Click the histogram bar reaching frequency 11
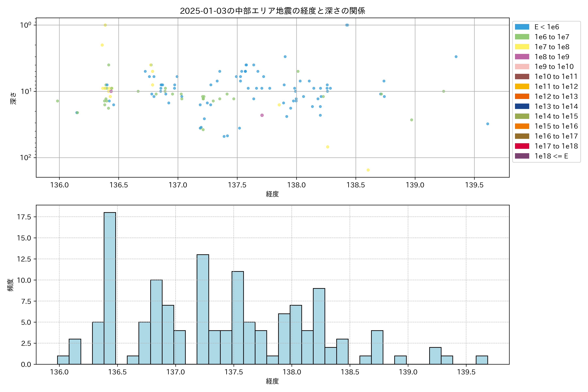588x392 pixels. pyautogui.click(x=237, y=318)
